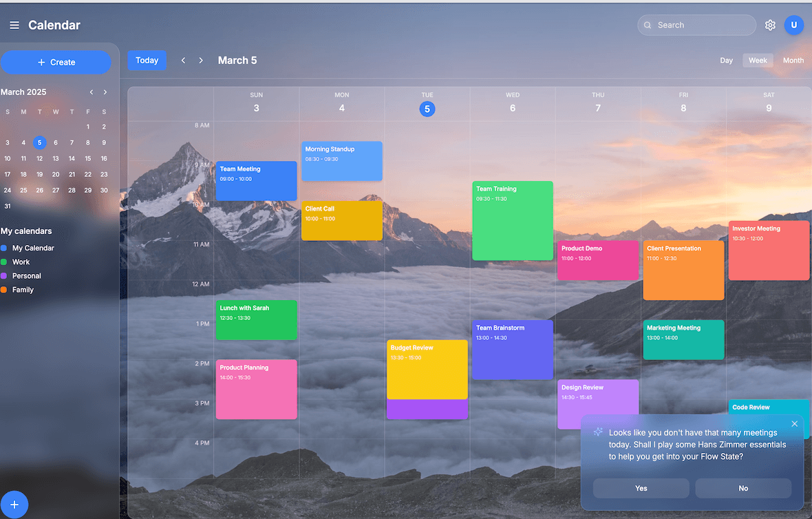Screen dimensions: 812x519
Task: Open the hamburger menu icon
Action: 14,25
